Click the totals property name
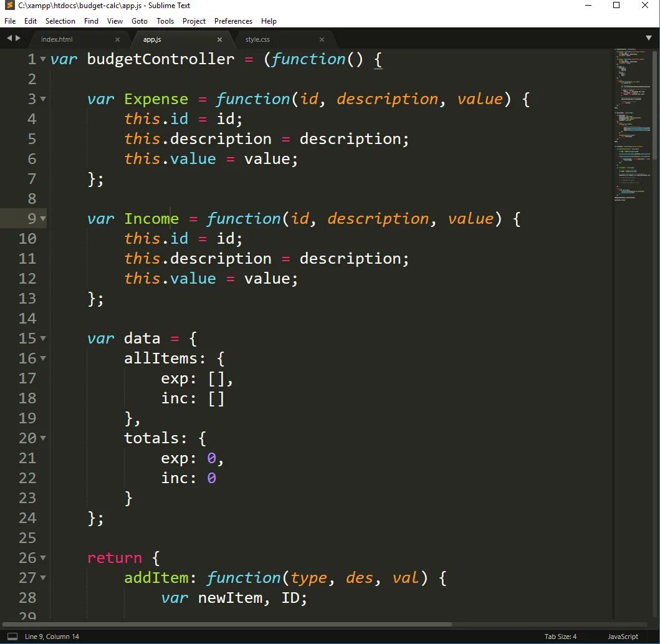660x644 pixels. pos(151,438)
